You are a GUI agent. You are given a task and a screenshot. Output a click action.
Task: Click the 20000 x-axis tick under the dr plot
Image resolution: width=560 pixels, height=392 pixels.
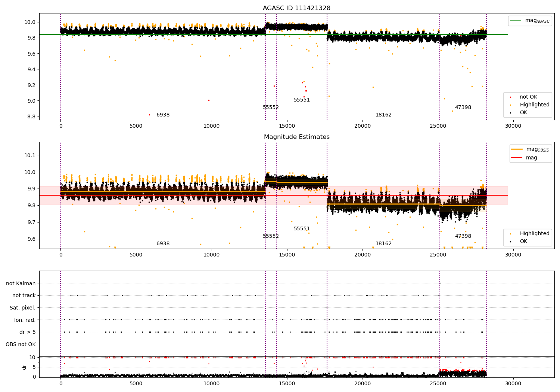coord(363,384)
